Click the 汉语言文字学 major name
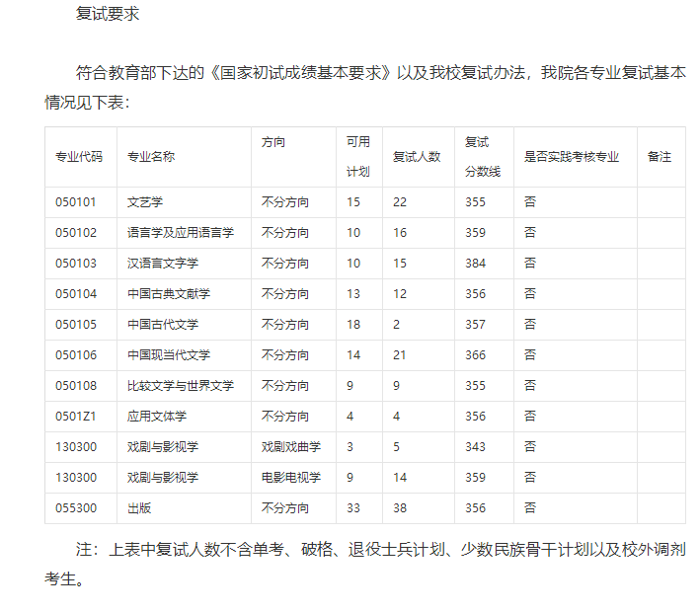 (163, 264)
